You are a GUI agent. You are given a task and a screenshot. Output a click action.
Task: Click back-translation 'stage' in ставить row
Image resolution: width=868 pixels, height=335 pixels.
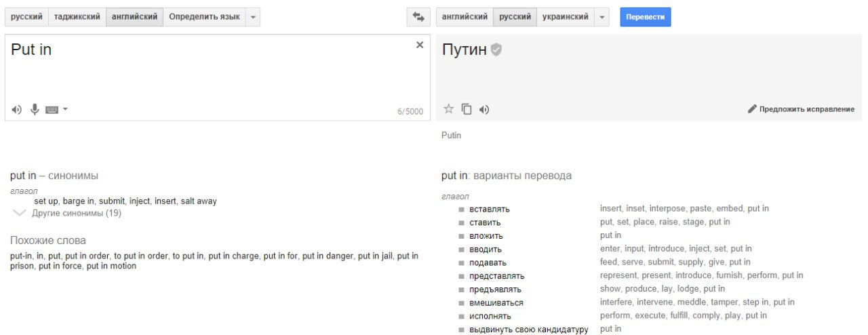(x=693, y=222)
